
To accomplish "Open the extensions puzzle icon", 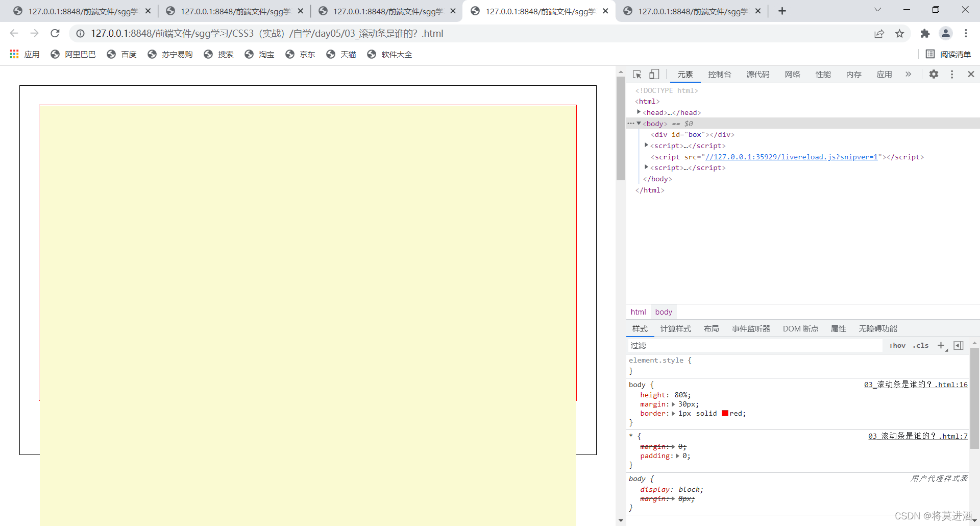I will coord(925,34).
